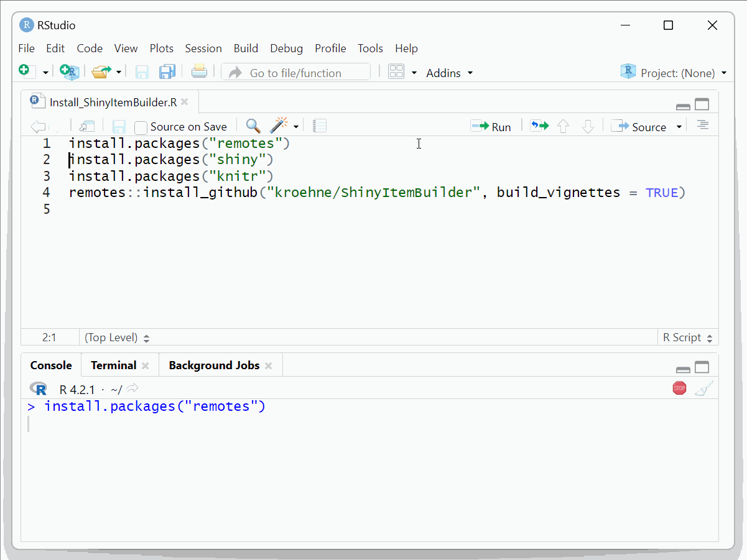Viewport: 747px width, 560px height.
Task: Open the R Script file type selector
Action: (x=687, y=337)
